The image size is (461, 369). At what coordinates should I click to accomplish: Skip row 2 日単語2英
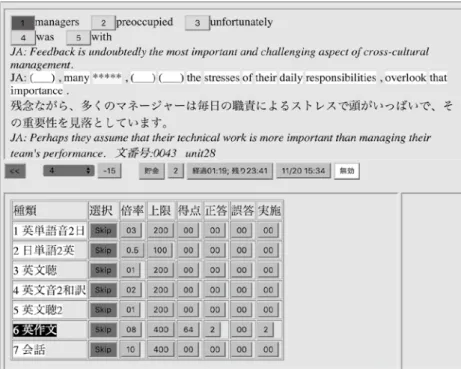pos(103,250)
